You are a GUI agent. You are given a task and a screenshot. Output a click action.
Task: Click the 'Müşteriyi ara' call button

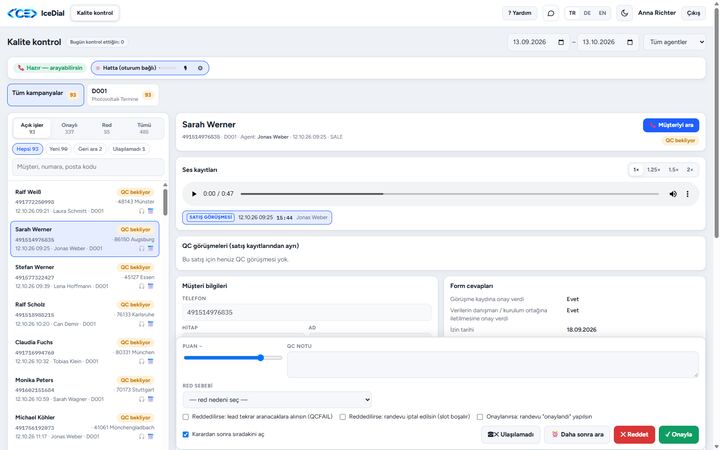tap(671, 125)
